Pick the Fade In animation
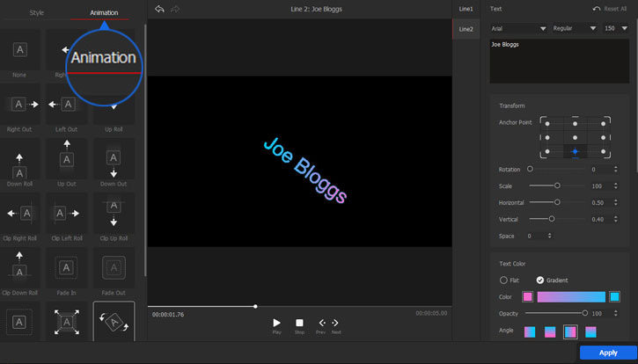The image size is (638, 364). 66,266
